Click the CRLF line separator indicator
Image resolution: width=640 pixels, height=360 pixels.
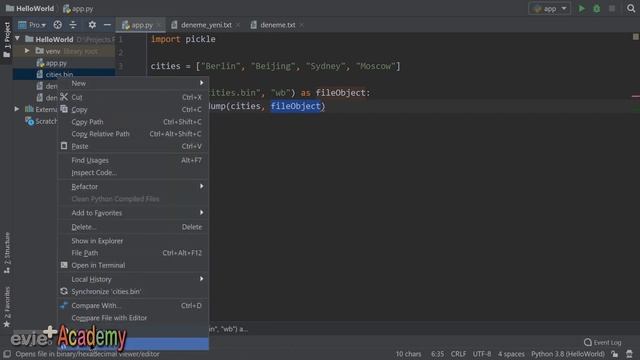coord(458,354)
